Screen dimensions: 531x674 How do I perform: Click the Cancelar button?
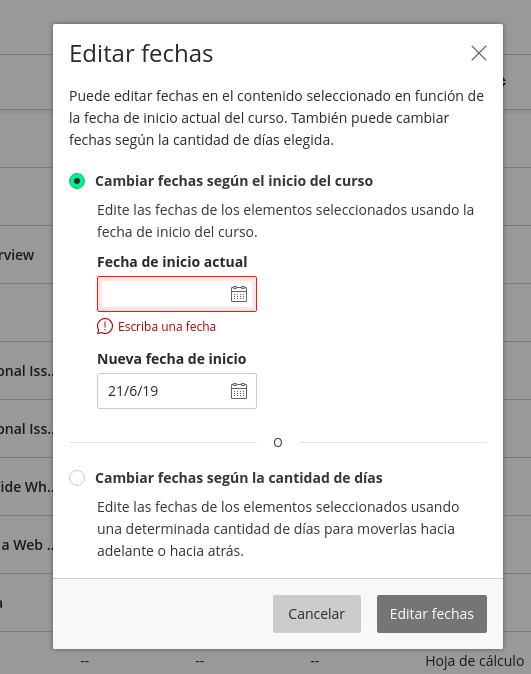point(316,614)
